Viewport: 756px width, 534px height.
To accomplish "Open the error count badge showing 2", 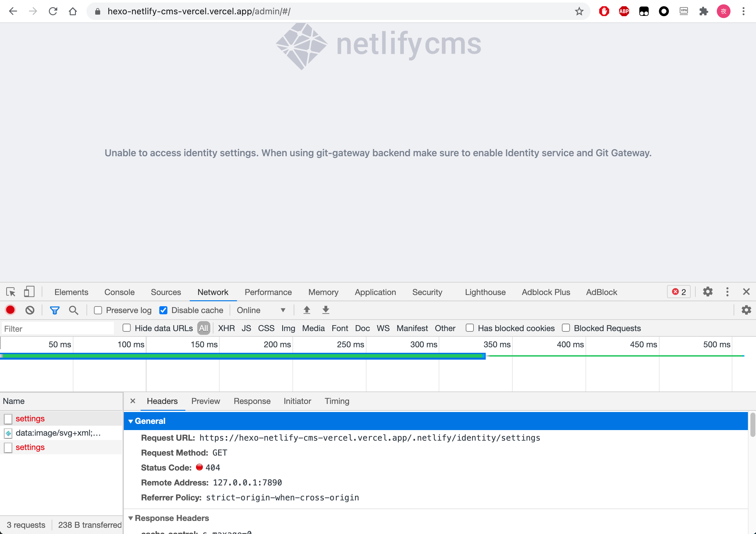I will 678,292.
